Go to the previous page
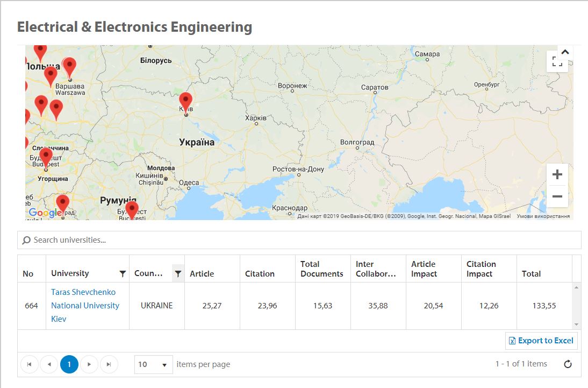The height and width of the screenshot is (388, 588). 49,364
